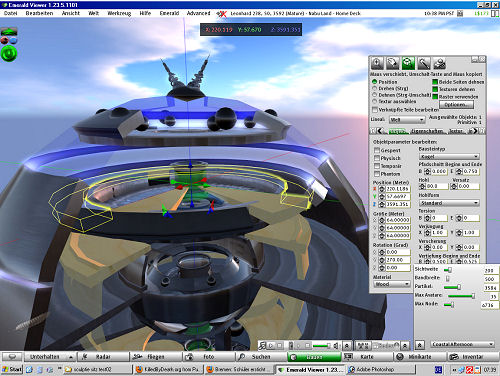The image size is (500, 376).
Task: Enable the Gesperrt checkbox
Action: [377, 150]
